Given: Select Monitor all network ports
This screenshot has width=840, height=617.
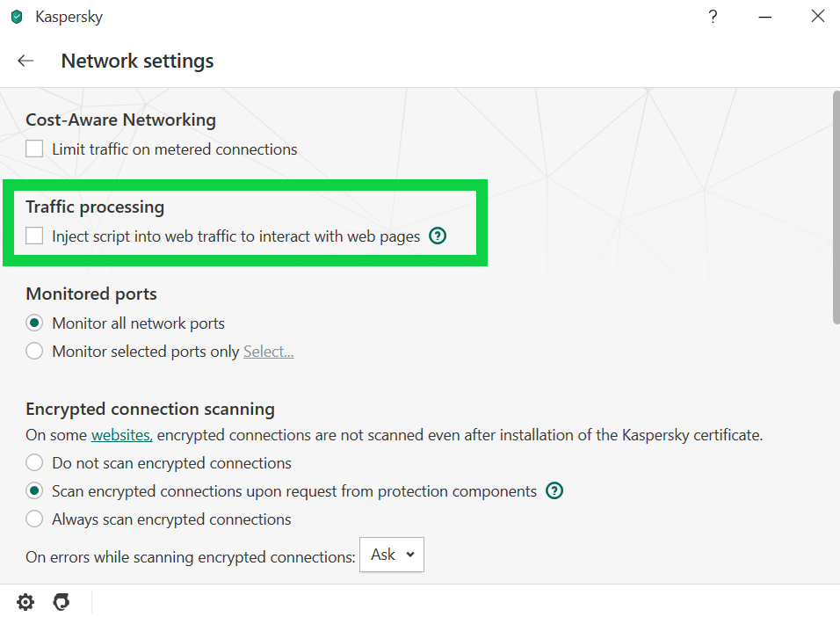Looking at the screenshot, I should coord(34,323).
